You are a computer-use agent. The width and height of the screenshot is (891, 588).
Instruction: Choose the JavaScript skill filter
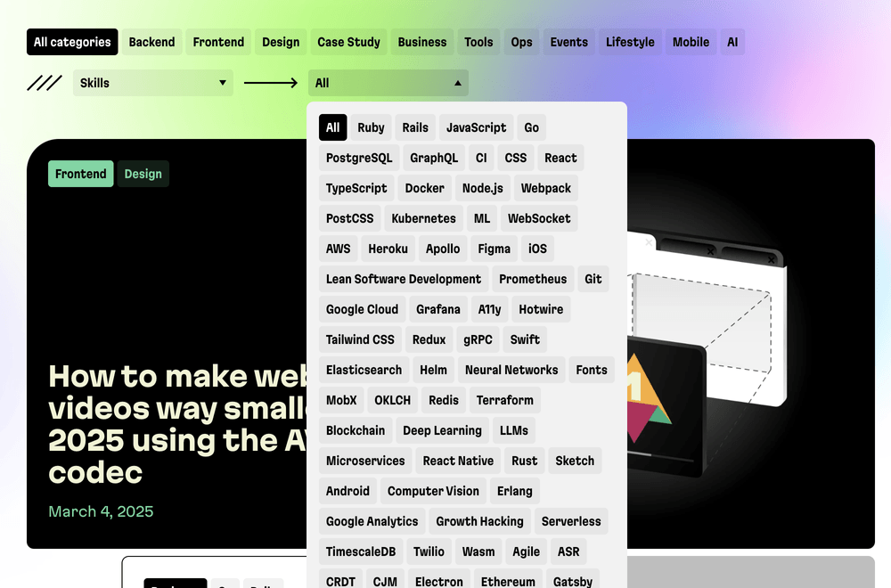pos(475,127)
